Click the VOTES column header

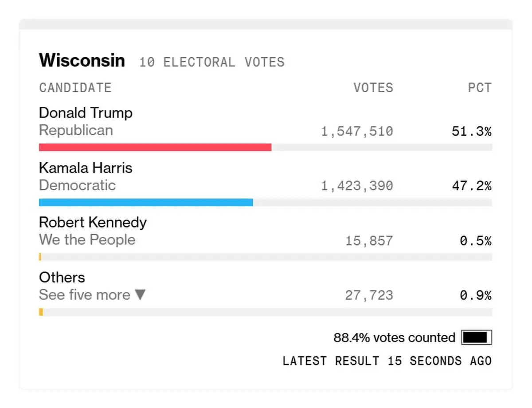[x=373, y=88]
